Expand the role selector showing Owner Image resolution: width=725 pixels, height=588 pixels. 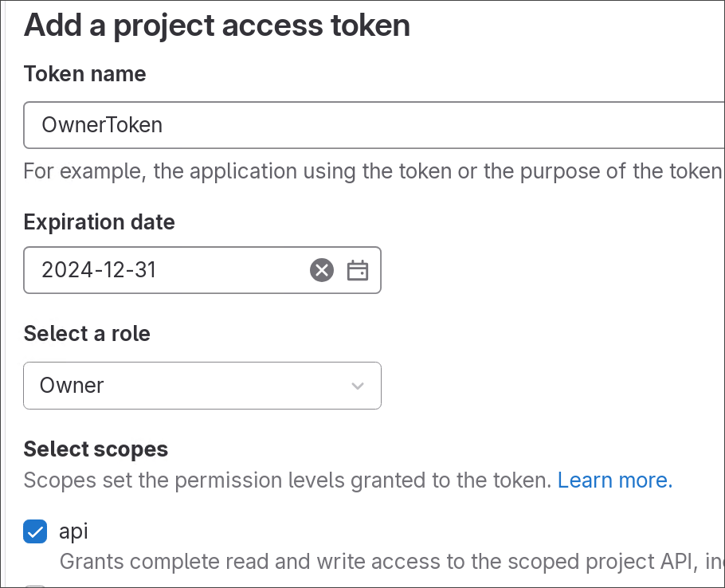tap(202, 386)
